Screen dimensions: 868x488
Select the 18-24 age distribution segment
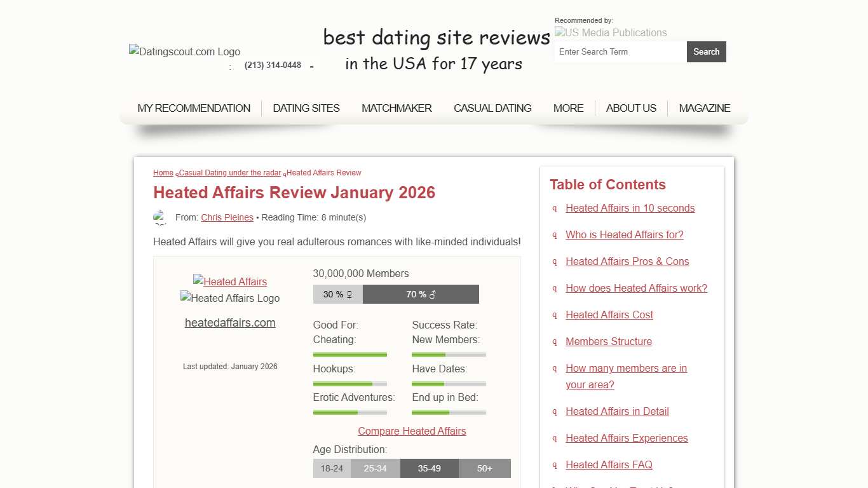coord(331,468)
